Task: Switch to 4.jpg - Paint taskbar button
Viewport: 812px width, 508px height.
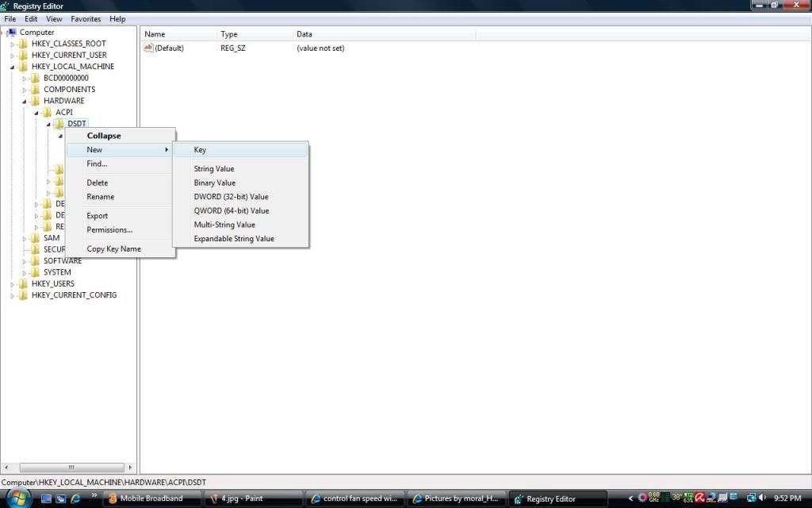Action: (x=254, y=498)
